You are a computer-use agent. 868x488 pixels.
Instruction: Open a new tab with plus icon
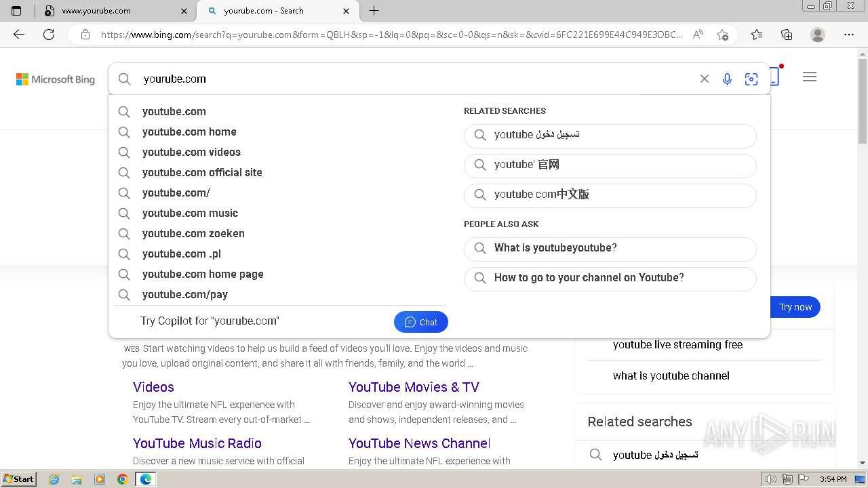click(374, 11)
